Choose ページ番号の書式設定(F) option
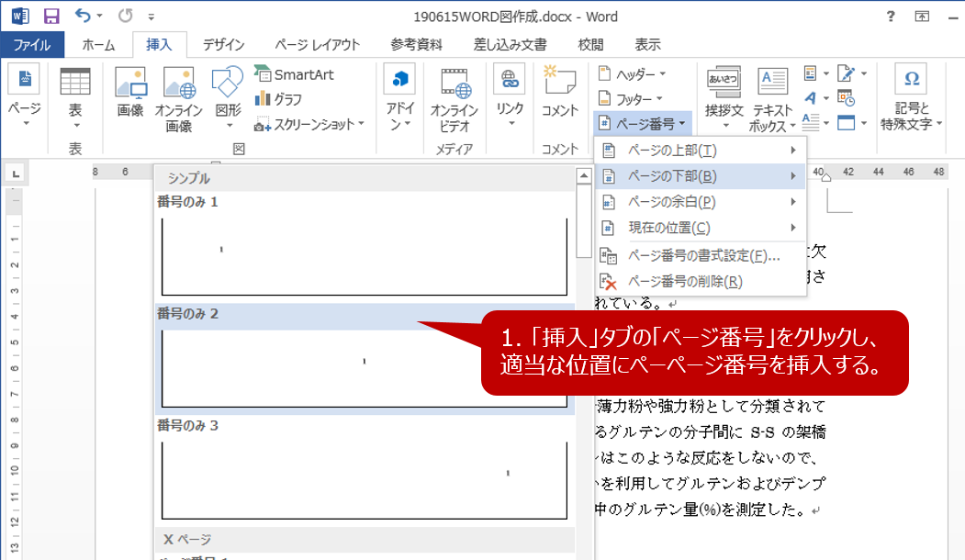This screenshot has height=560, width=965. pos(702,256)
